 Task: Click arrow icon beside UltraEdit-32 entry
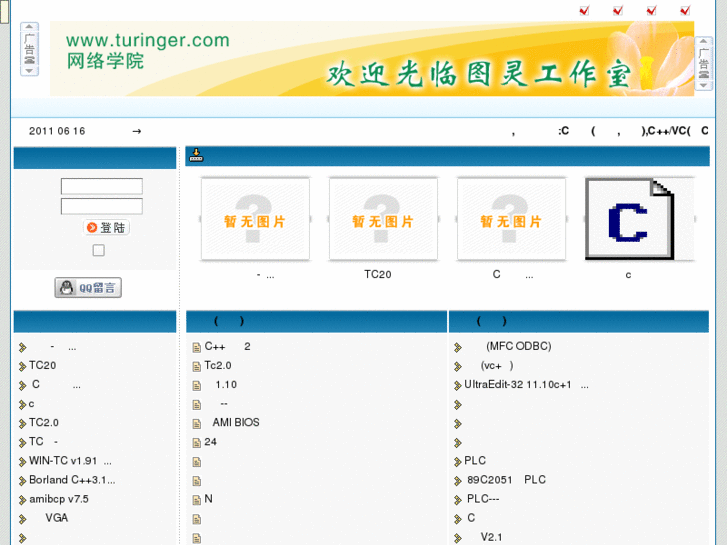coord(458,385)
